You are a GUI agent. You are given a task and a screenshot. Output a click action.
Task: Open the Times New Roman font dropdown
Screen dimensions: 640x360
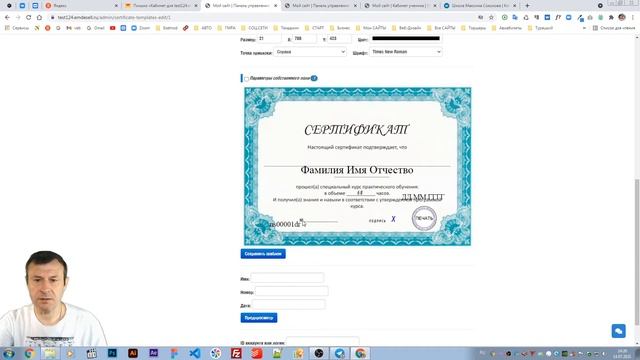(x=405, y=52)
